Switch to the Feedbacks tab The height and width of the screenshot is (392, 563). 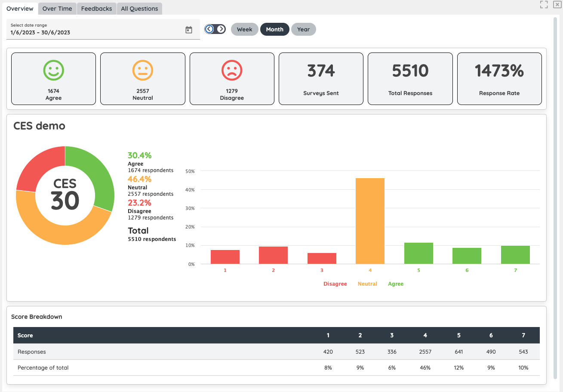(x=96, y=9)
